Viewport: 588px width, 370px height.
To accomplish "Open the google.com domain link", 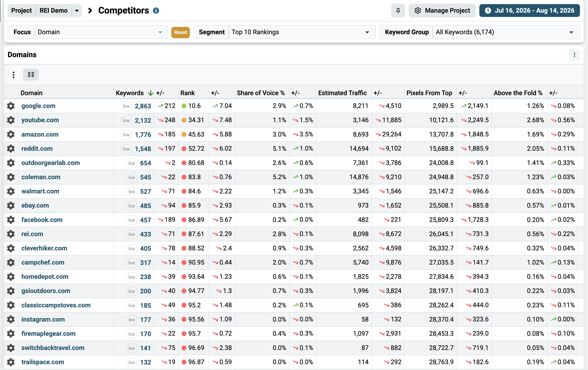I will (38, 106).
